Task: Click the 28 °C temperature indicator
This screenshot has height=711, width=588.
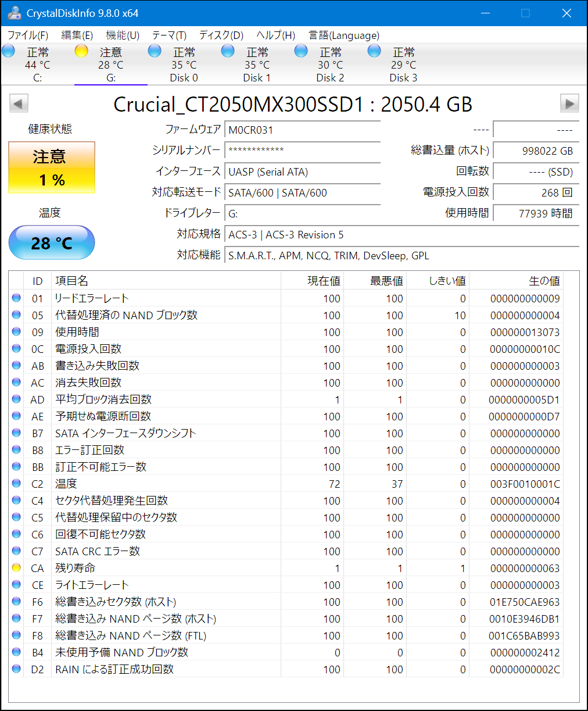Action: point(52,242)
